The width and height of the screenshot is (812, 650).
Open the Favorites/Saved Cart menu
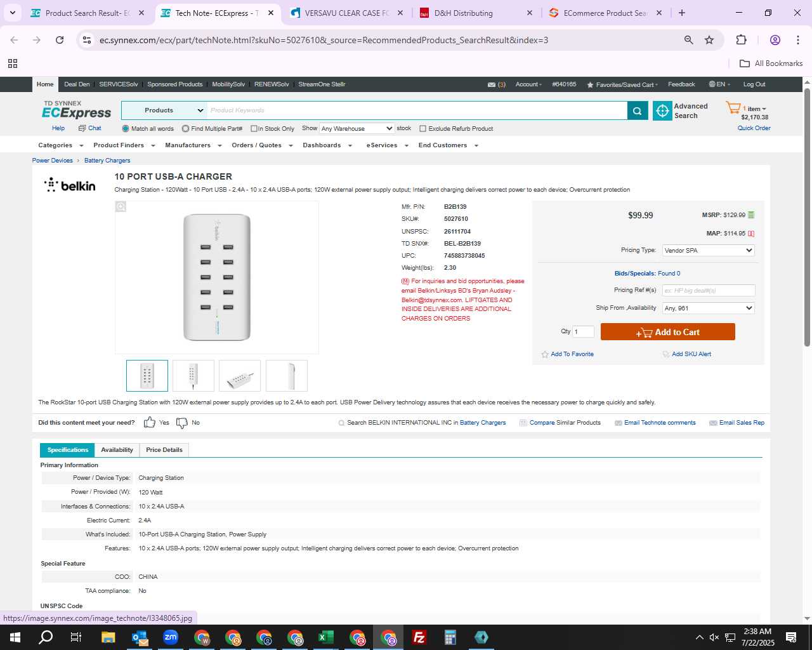coord(622,84)
